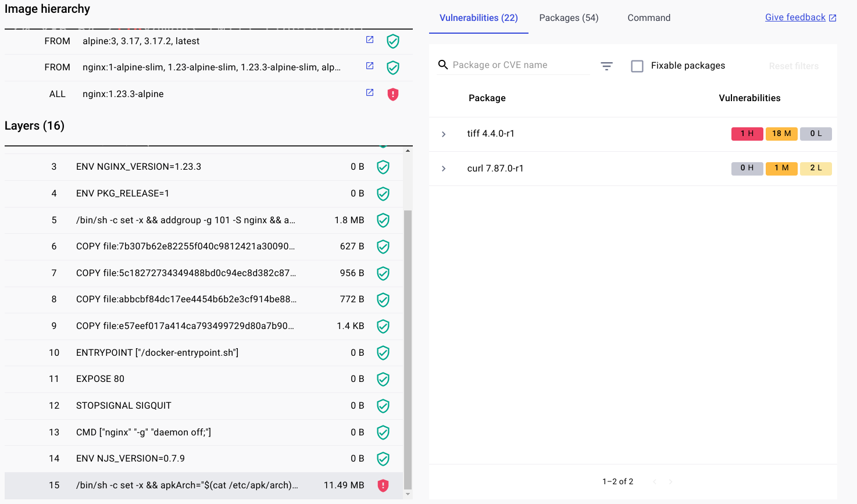The image size is (857, 504).
Task: Switch to Command tab
Action: pos(649,17)
